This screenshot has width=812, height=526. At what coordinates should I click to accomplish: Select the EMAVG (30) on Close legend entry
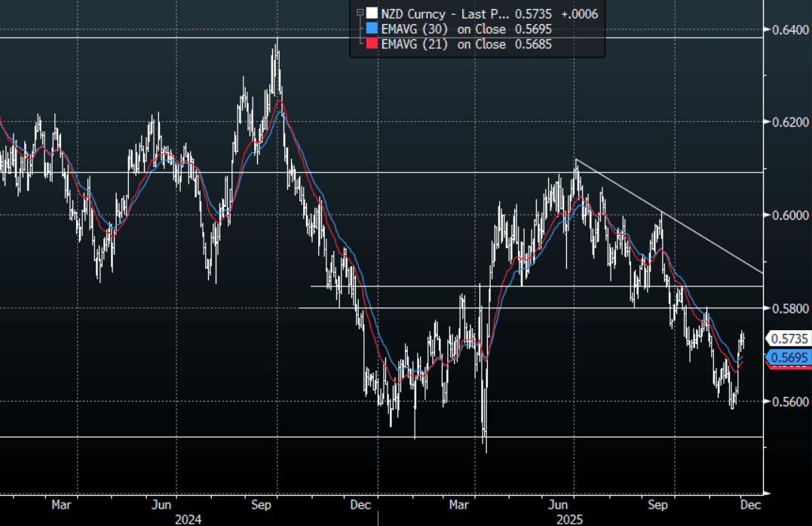tap(466, 29)
